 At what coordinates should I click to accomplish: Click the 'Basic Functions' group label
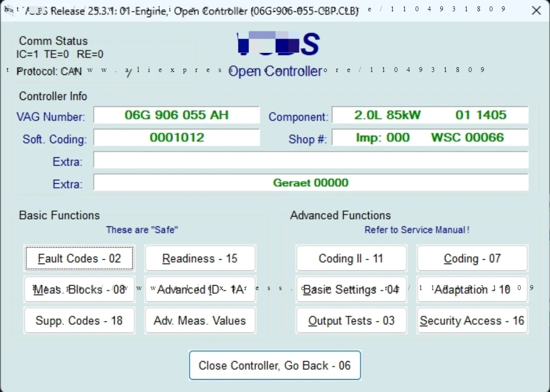(59, 215)
